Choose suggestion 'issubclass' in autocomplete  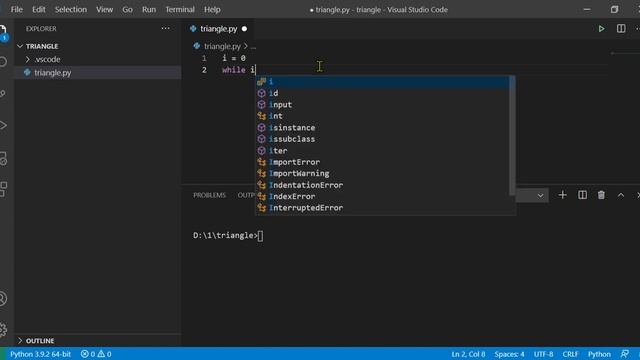coord(382,139)
